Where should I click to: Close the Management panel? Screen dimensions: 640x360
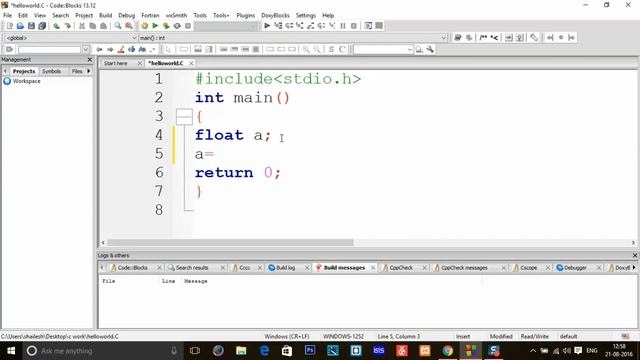tap(90, 60)
